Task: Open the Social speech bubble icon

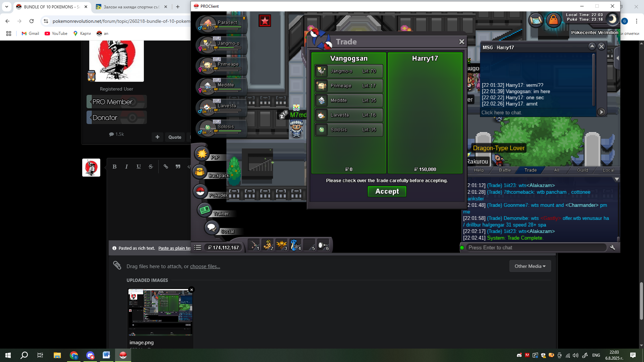Action: (212, 228)
